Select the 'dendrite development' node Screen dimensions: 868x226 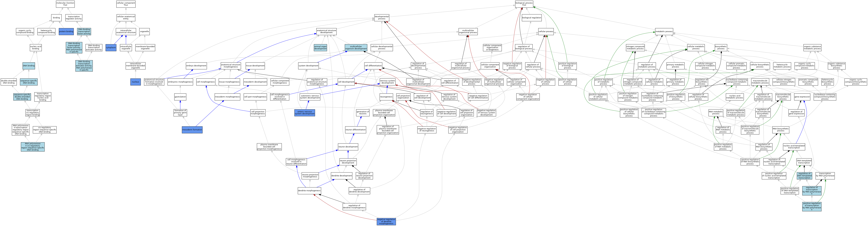pyautogui.click(x=342, y=175)
